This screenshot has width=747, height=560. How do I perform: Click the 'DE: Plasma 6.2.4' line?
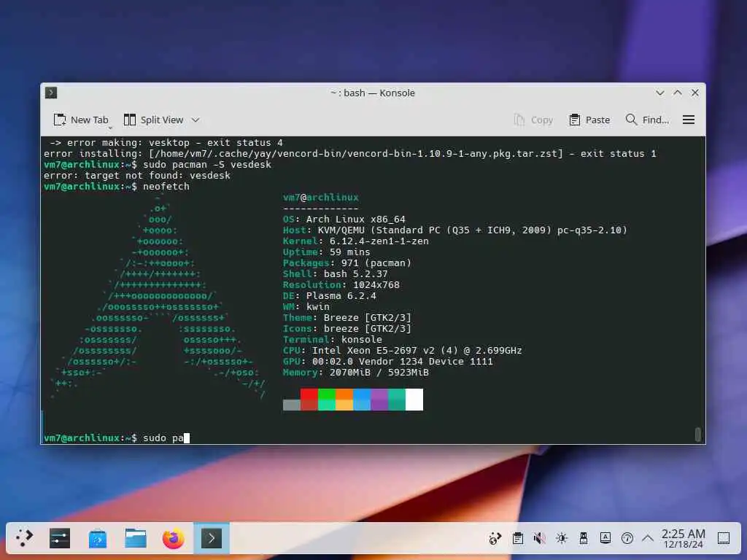(x=330, y=296)
